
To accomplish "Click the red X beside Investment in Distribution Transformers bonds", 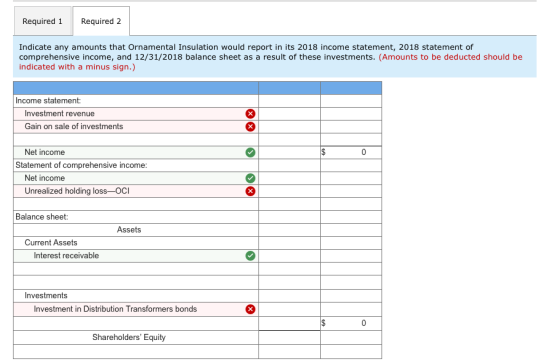I will pos(250,309).
